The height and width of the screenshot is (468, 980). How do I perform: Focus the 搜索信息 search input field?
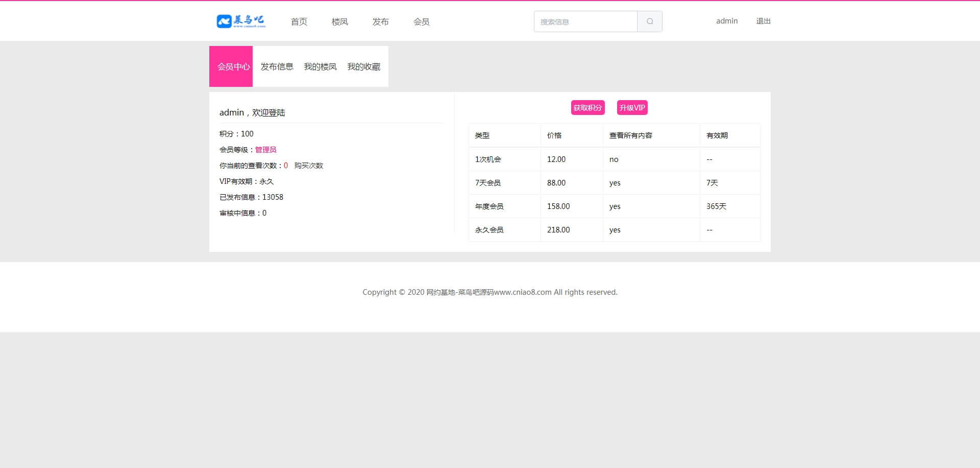point(585,21)
